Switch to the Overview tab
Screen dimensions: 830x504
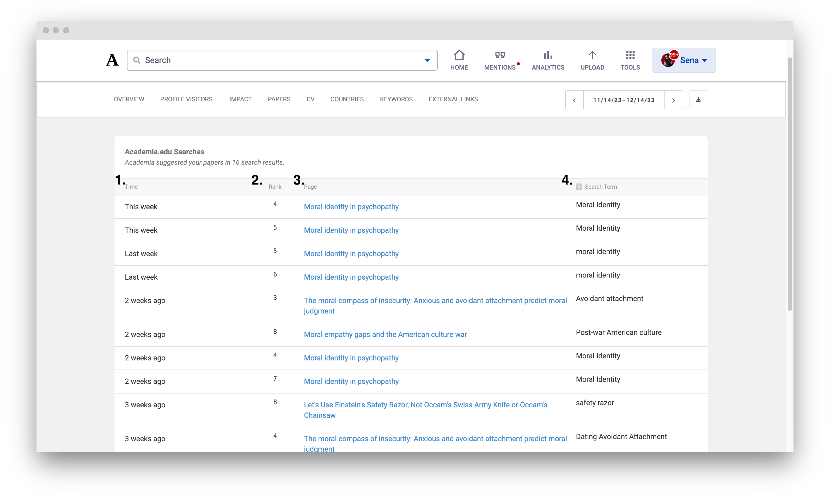click(129, 99)
